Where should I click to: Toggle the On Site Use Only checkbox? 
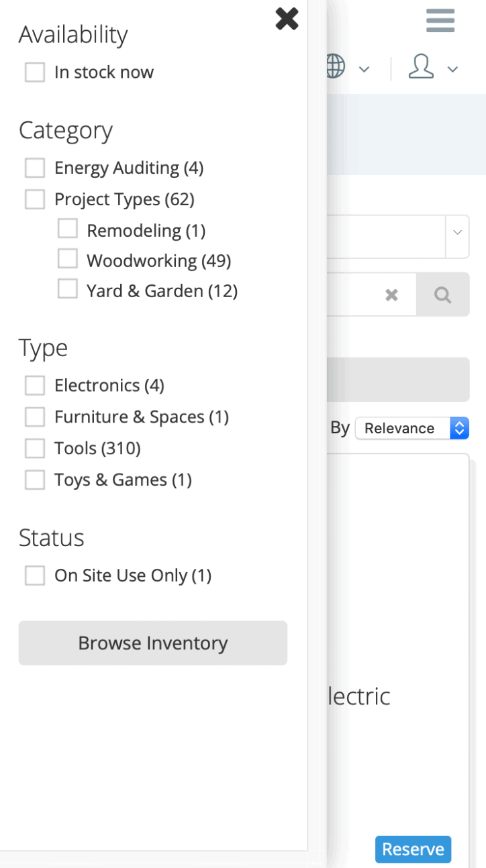tap(35, 576)
